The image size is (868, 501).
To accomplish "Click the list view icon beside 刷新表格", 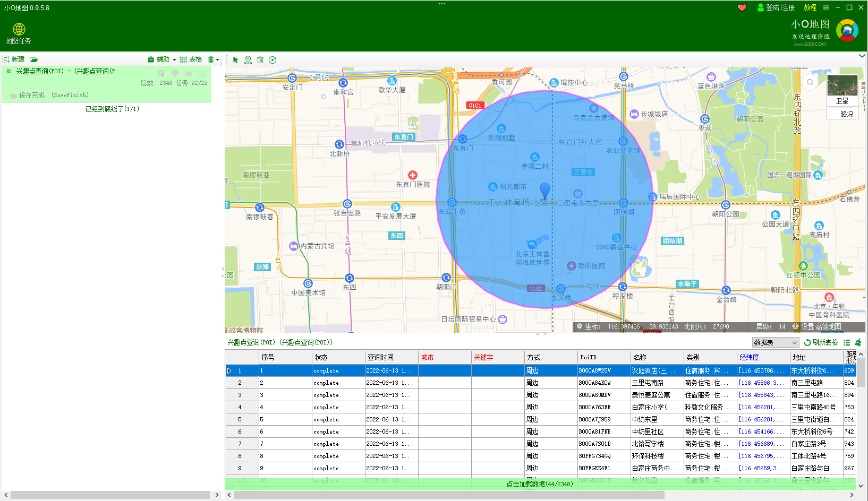I will click(x=847, y=343).
